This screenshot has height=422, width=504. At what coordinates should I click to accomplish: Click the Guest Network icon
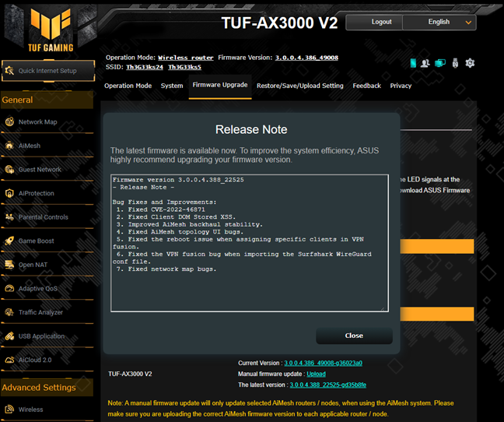[x=9, y=169]
